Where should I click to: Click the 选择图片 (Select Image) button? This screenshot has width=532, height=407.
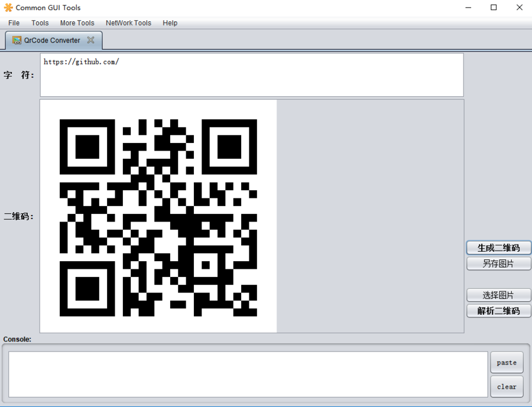[x=498, y=295]
